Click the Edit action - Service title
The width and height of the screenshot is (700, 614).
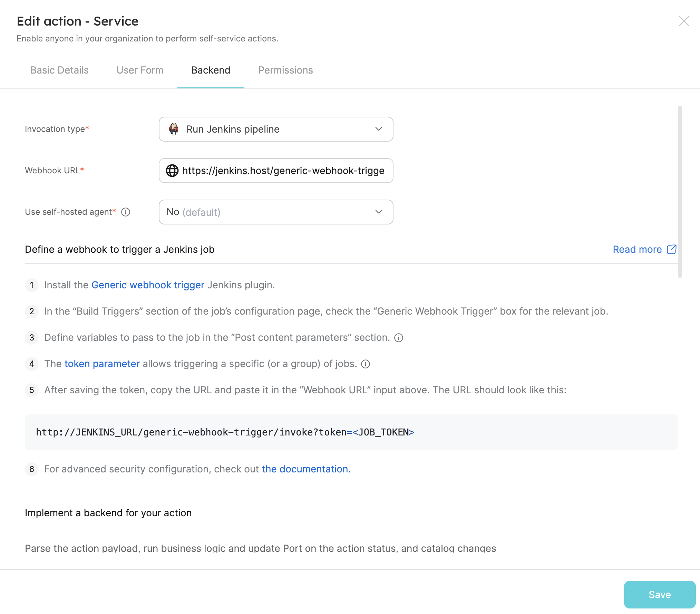click(78, 21)
